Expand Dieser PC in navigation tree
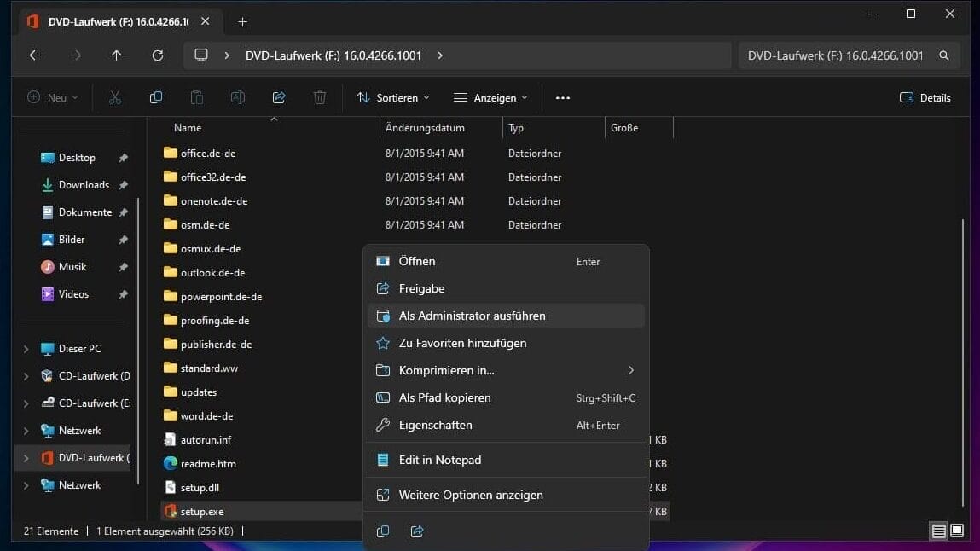This screenshot has height=551, width=980. 26,349
